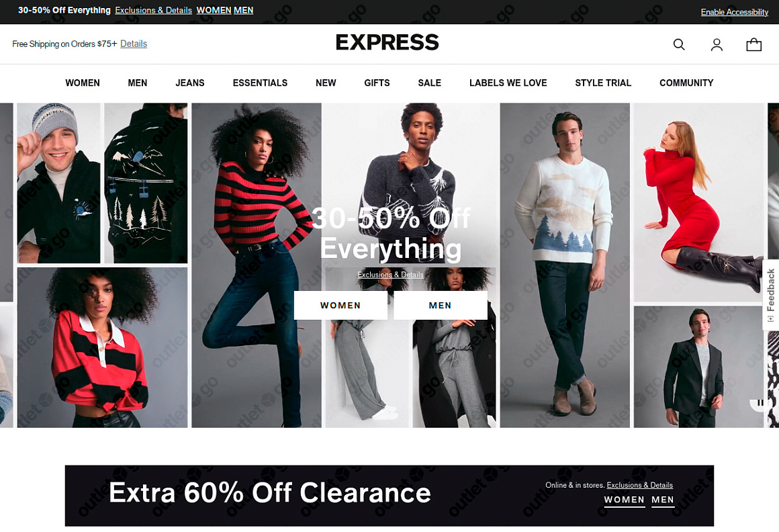Click the EXPRESS logo
The width and height of the screenshot is (779, 532).
(x=387, y=43)
